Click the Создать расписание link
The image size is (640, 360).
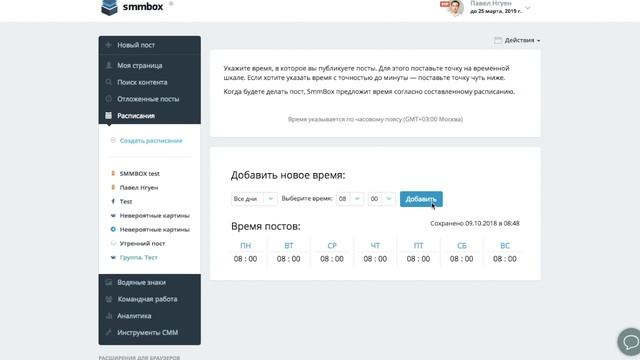tap(151, 140)
